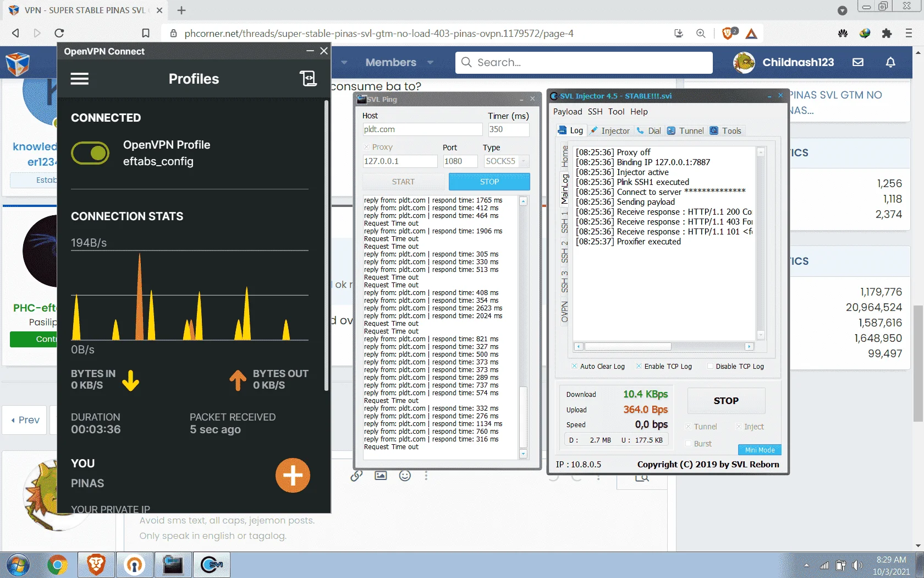Click the forum Search box
Screen dimensions: 924x578
[x=584, y=62]
